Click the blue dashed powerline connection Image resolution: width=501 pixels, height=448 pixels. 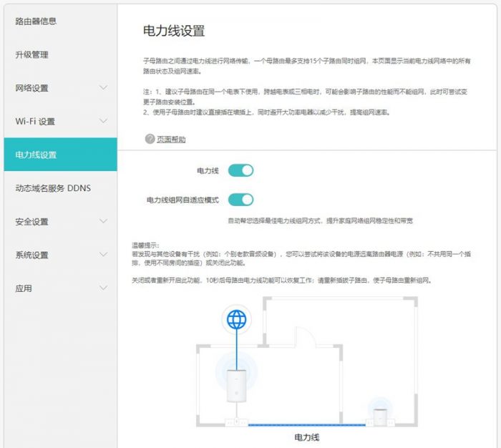tap(308, 424)
